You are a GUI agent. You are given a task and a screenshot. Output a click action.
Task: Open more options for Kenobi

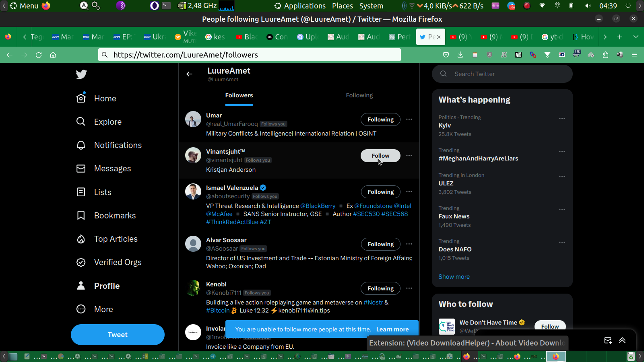pos(409,288)
